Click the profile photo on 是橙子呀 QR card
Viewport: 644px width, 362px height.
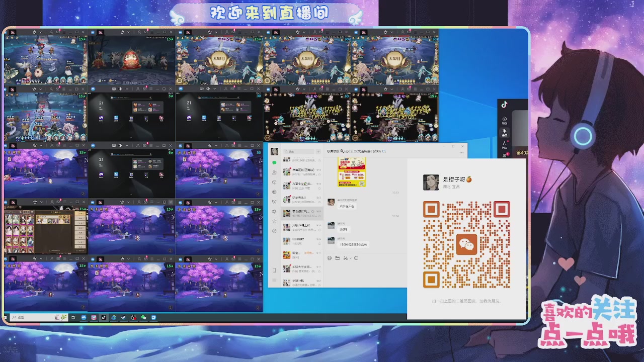pyautogui.click(x=431, y=182)
